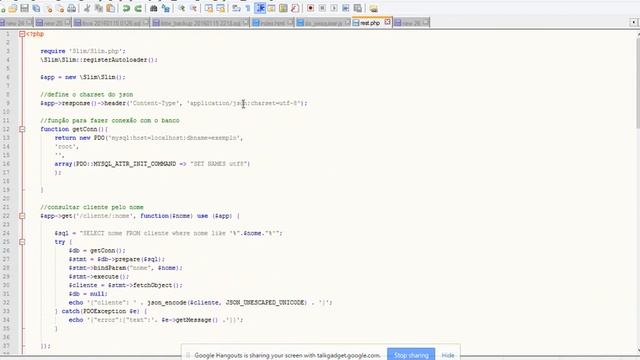Image resolution: width=640 pixels, height=360 pixels.
Task: Zoom out with the Zoom Out toolbar icon
Action: coord(193,8)
